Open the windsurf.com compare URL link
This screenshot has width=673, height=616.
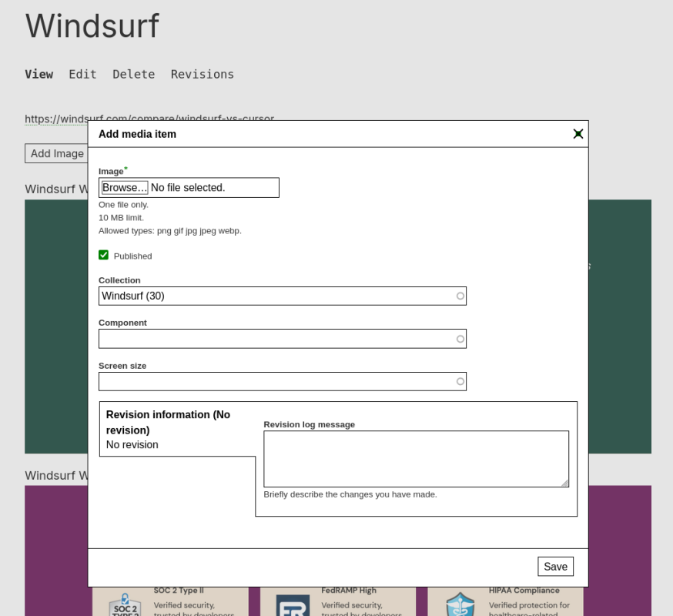(55, 119)
